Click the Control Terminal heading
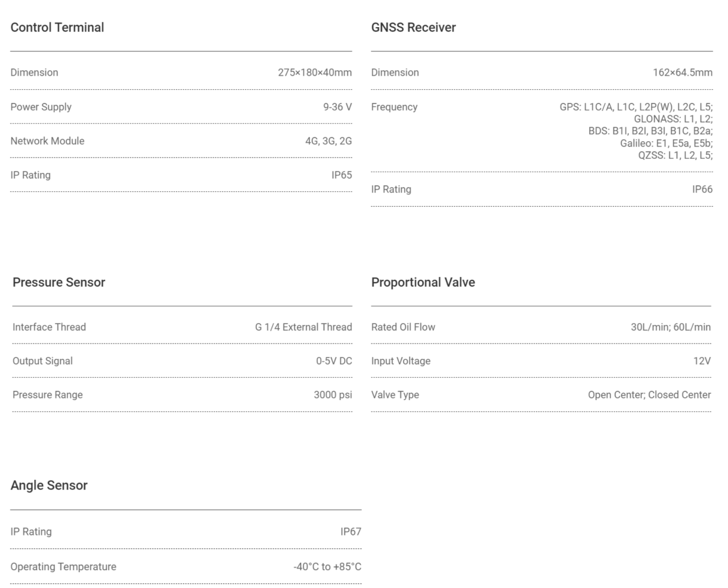Image resolution: width=728 pixels, height=588 pixels. [57, 27]
